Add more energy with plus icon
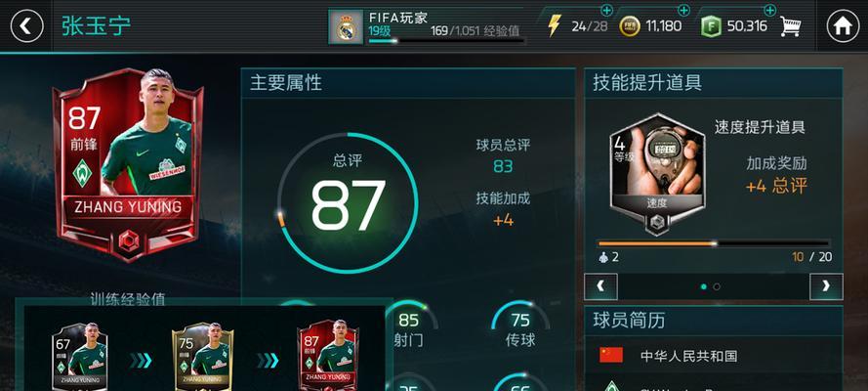The image size is (868, 391). 606,10
